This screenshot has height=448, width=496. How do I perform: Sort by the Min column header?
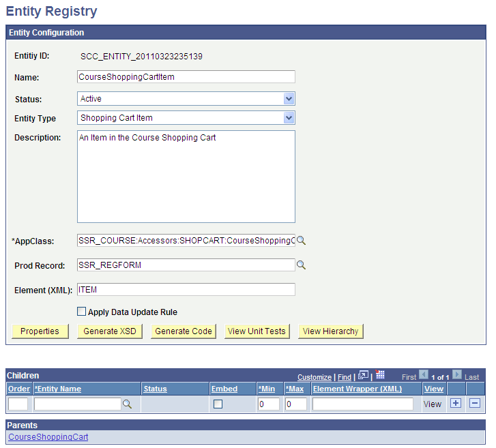click(267, 389)
